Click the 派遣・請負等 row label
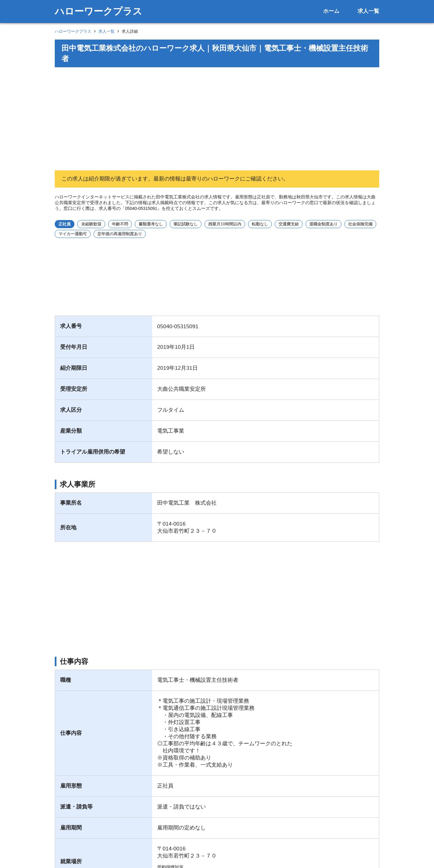The width and height of the screenshot is (434, 868). pos(76,807)
